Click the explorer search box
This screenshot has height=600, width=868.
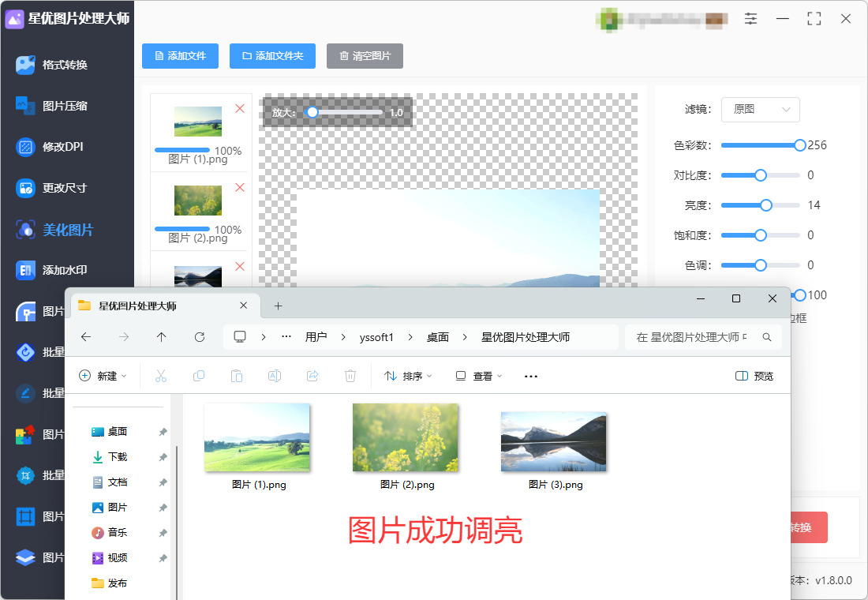tap(703, 337)
